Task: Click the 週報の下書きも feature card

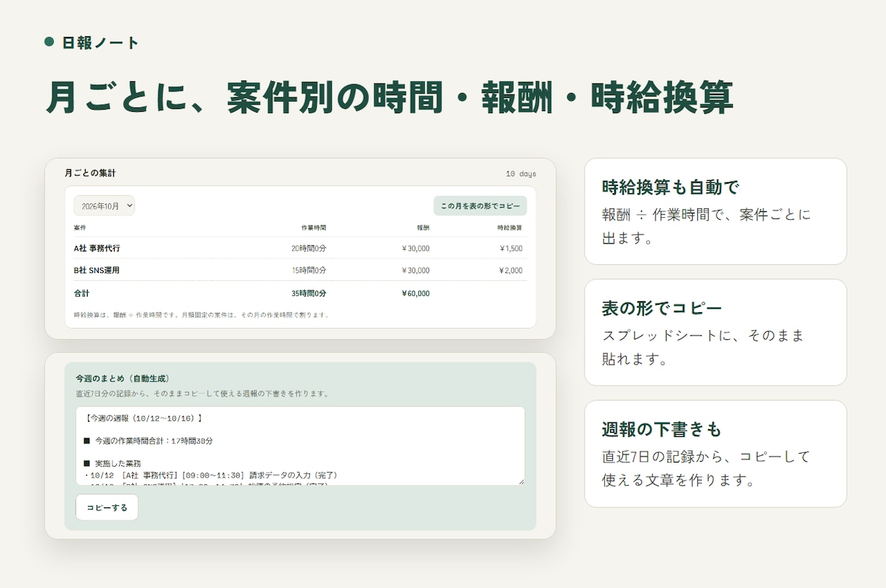Action: 715,454
